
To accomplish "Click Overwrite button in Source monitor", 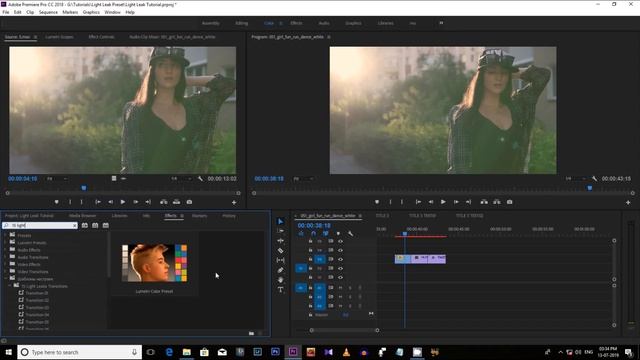I will point(176,202).
